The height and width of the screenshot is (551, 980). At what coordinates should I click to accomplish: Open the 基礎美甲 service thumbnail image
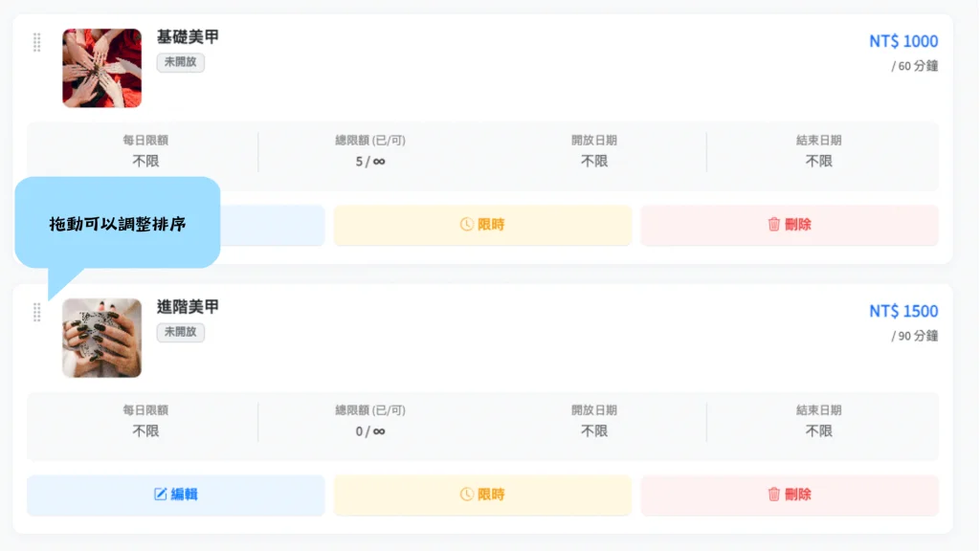pos(101,68)
